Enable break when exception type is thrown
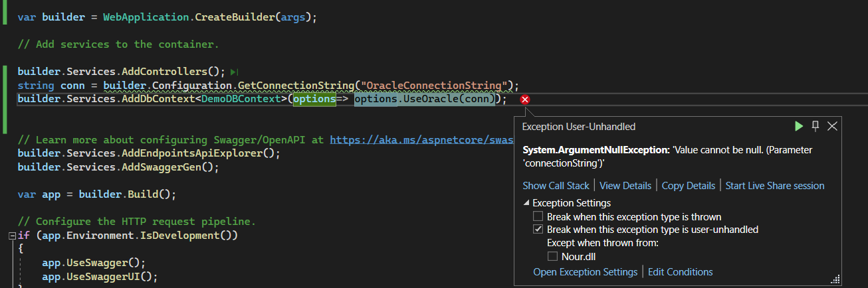The image size is (868, 288). point(538,217)
